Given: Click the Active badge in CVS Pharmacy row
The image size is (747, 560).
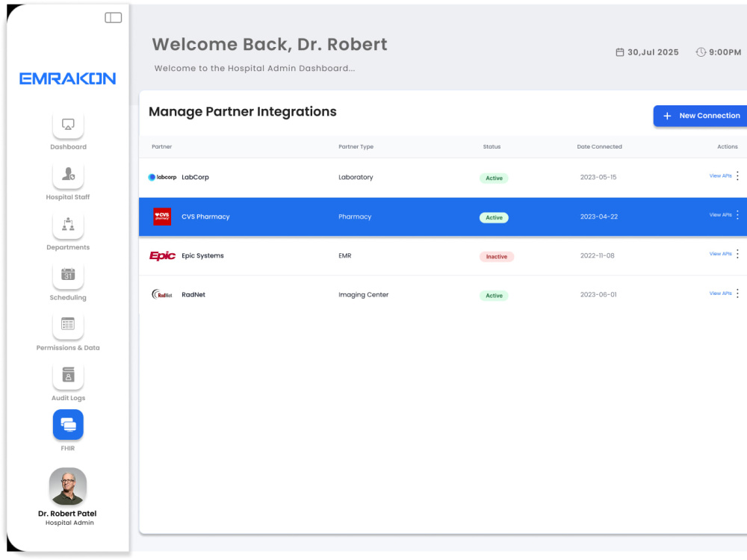Looking at the screenshot, I should 494,217.
